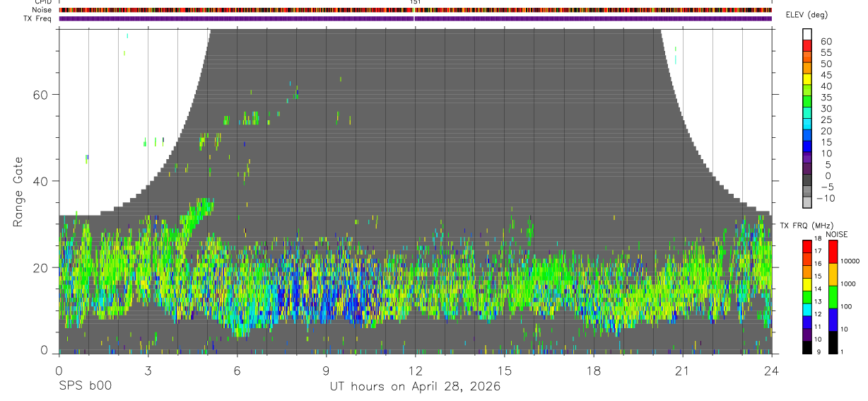Click the "Range Gate" y-axis title
Image resolution: width=868 pixels, height=401 pixels.
[x=17, y=192]
